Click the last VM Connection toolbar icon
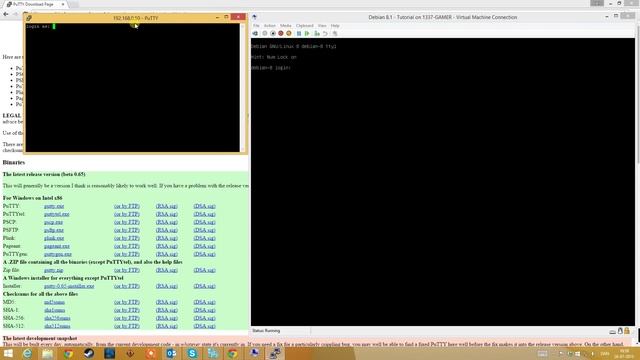The height and width of the screenshot is (360, 640). click(x=335, y=33)
